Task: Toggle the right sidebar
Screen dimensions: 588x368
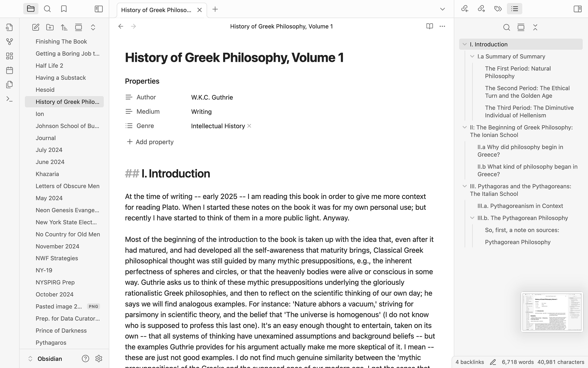Action: 577,9
